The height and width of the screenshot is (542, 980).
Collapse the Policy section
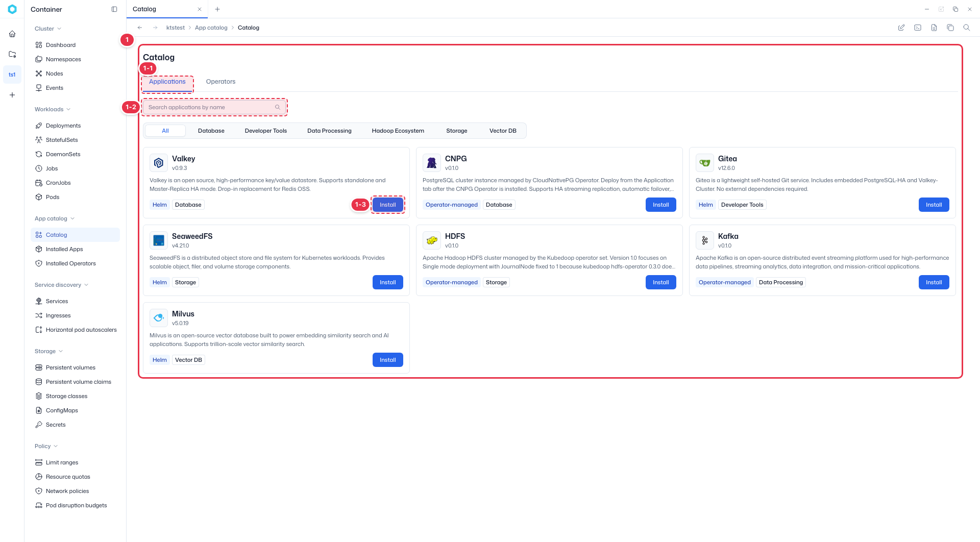(x=46, y=446)
